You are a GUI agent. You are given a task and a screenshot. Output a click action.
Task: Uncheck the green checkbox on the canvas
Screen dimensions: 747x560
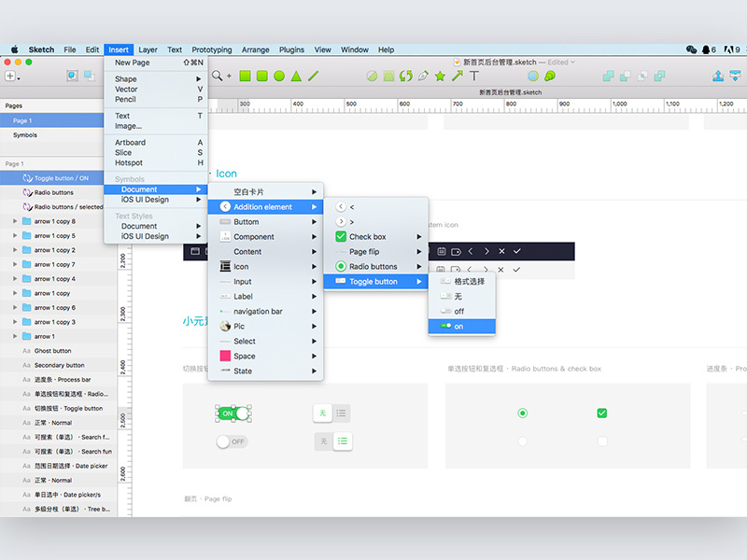[602, 413]
